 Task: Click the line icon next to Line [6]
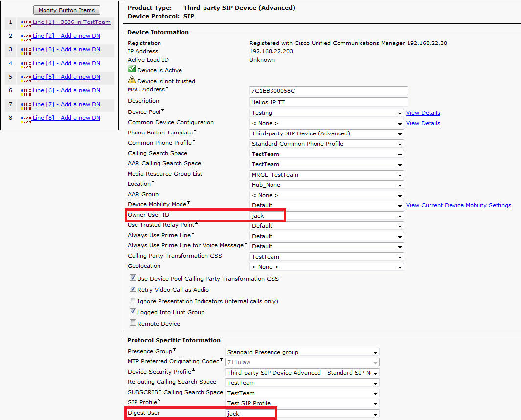pos(26,91)
